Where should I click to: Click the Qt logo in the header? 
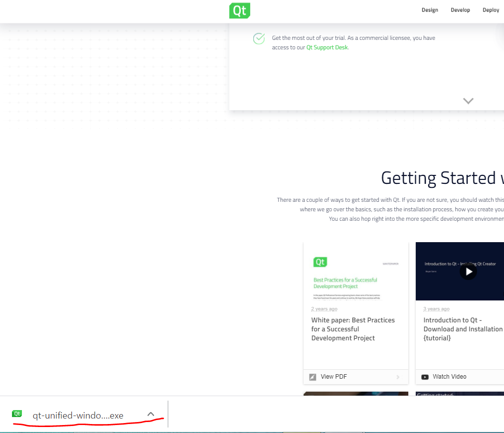pos(239,10)
